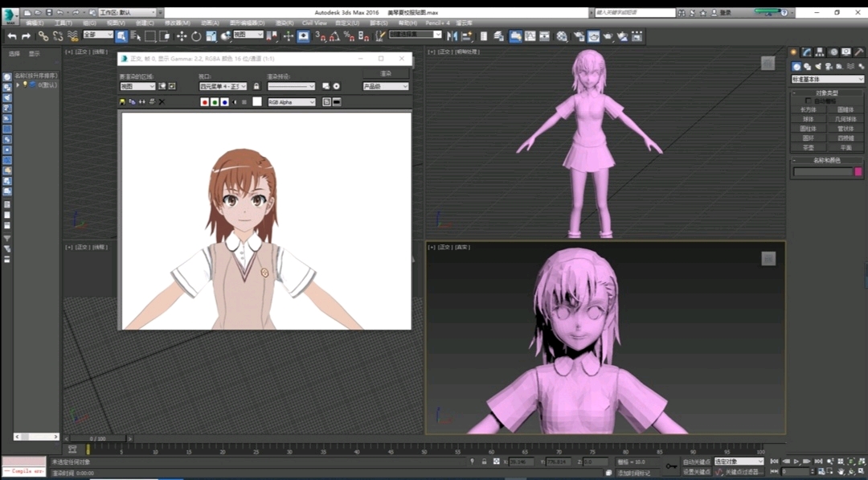Expand the 0(默认) layer tree item
This screenshot has width=868, height=480.
(x=18, y=84)
